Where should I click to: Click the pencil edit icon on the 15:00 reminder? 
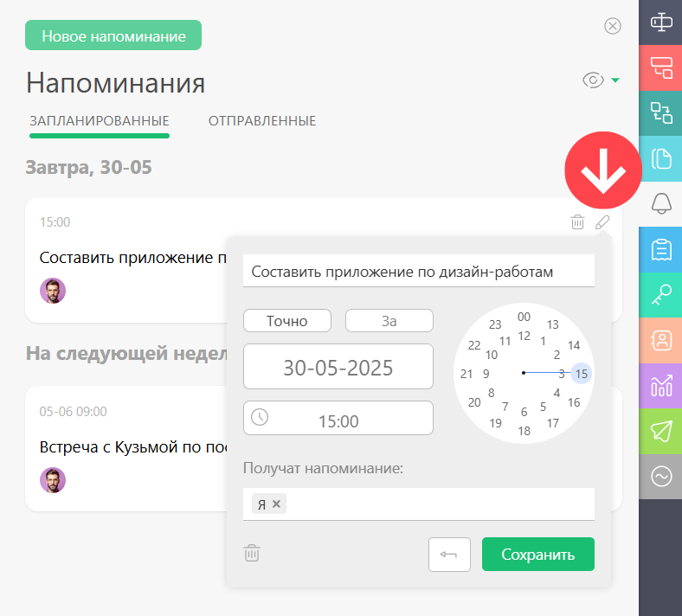602,222
